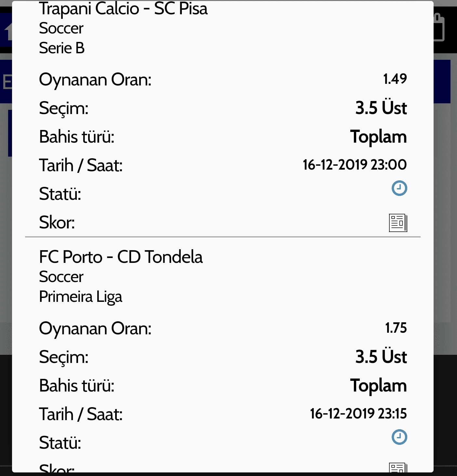The image size is (457, 476).
Task: Click 3.5 Üst selection for Trapani match
Action: pyautogui.click(x=381, y=108)
